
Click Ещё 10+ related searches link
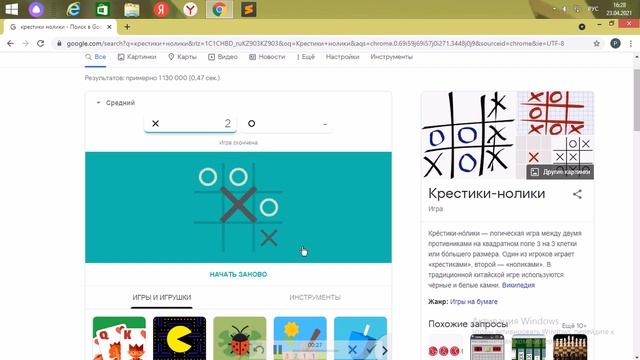pos(574,326)
